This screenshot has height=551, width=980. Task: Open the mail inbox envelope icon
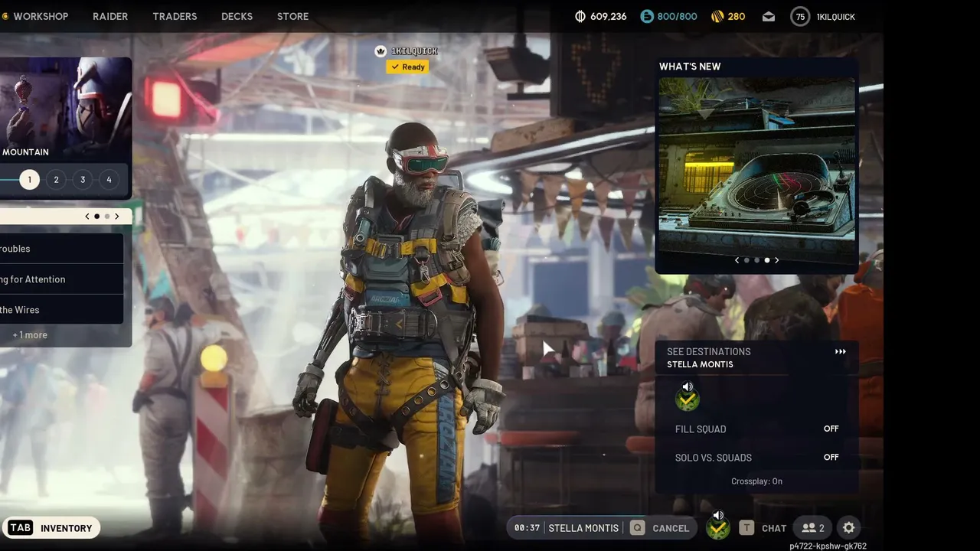click(769, 17)
